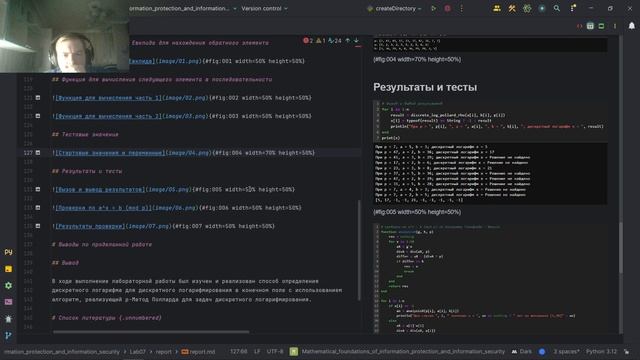Open line:column position 127:66 widget

point(238,351)
